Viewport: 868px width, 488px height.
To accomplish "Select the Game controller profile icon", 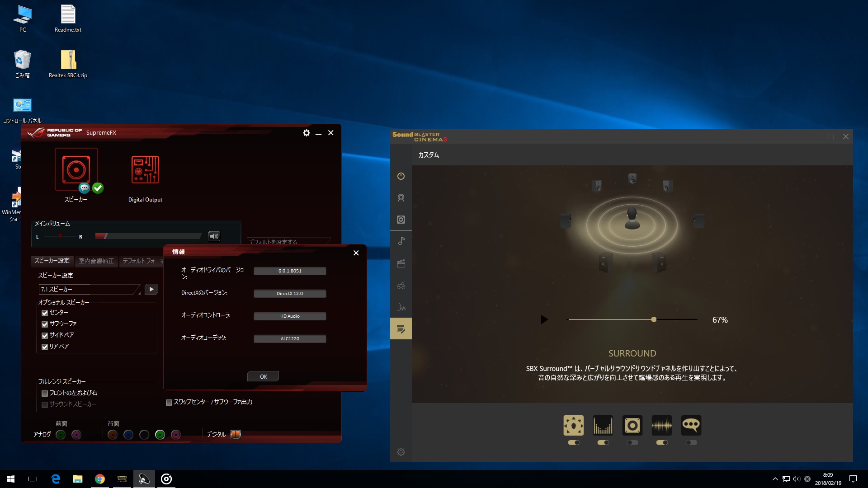I will 401,286.
